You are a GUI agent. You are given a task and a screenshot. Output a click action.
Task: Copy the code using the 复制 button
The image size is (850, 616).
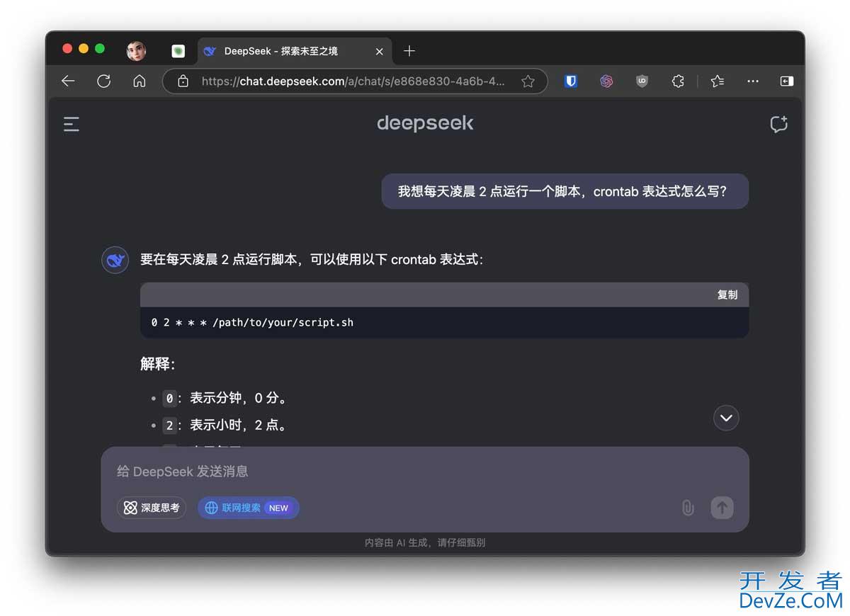tap(727, 295)
